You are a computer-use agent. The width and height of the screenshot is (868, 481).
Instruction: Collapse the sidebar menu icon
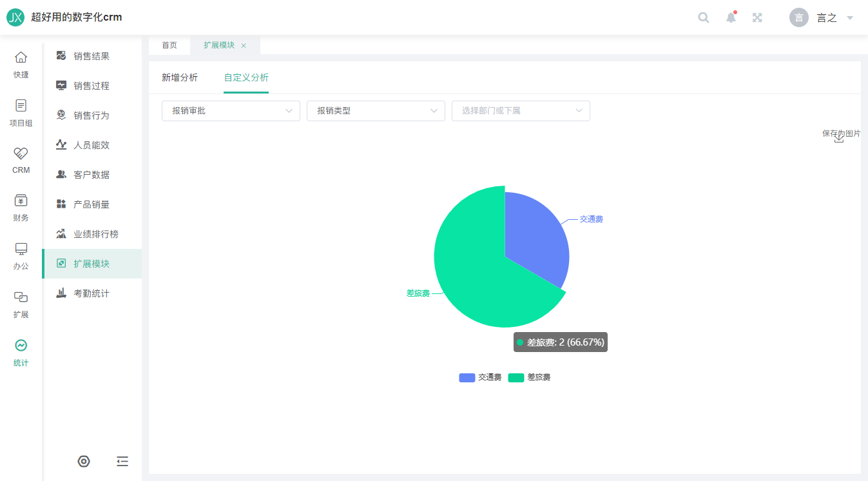pyautogui.click(x=122, y=461)
